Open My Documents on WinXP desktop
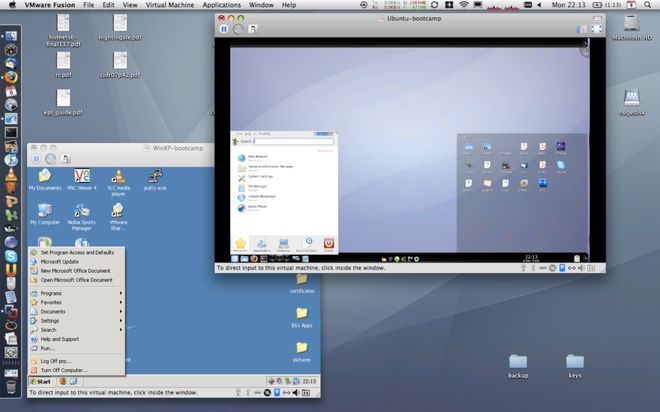Image resolution: width=660 pixels, height=412 pixels. (45, 180)
